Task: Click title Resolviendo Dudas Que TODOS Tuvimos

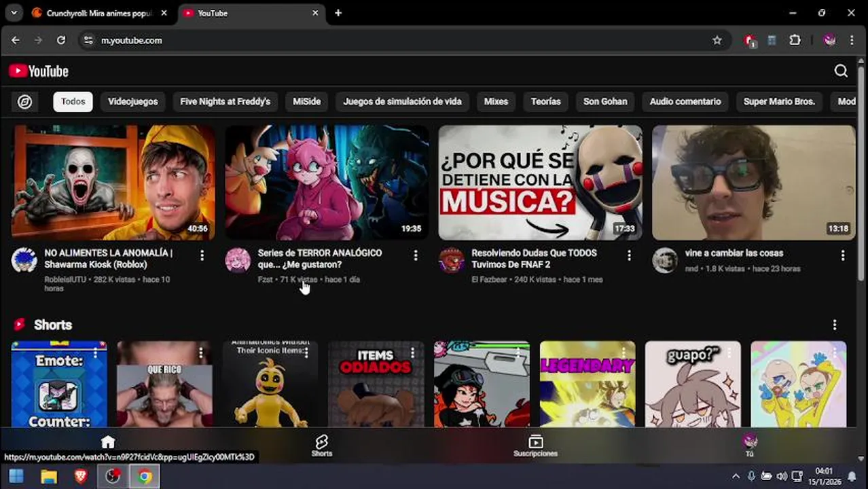Action: click(535, 259)
